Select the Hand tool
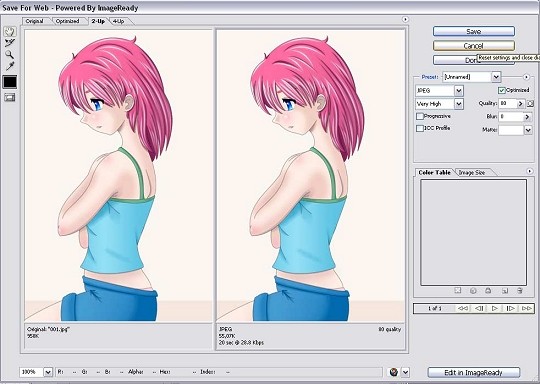This screenshot has width=540, height=384. point(10,32)
